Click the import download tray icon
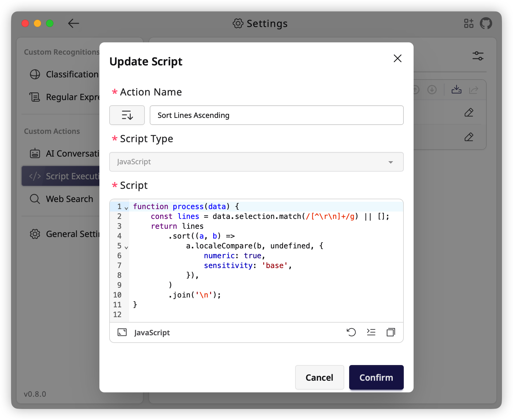 [456, 90]
